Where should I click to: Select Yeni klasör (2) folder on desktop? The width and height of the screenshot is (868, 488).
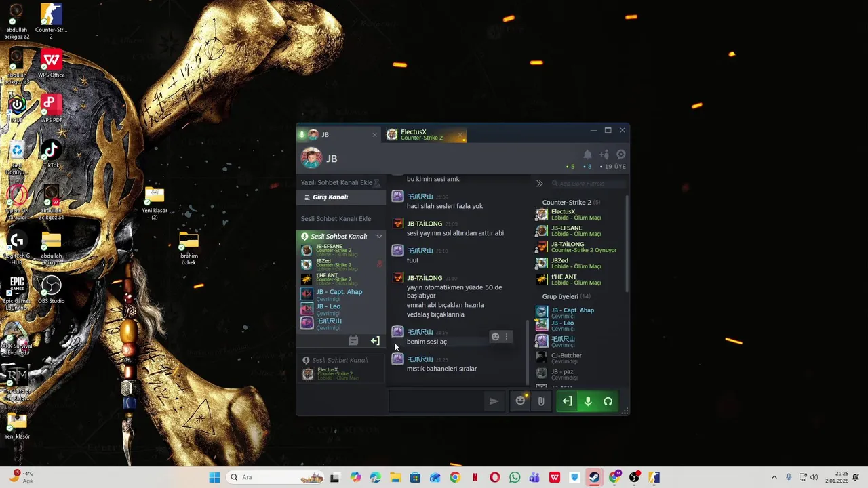point(155,203)
